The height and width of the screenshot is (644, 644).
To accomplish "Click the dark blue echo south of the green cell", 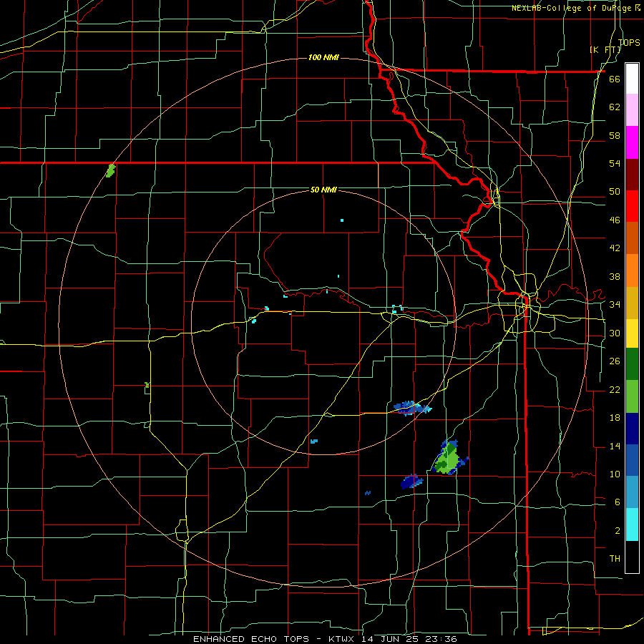I will point(411,482).
